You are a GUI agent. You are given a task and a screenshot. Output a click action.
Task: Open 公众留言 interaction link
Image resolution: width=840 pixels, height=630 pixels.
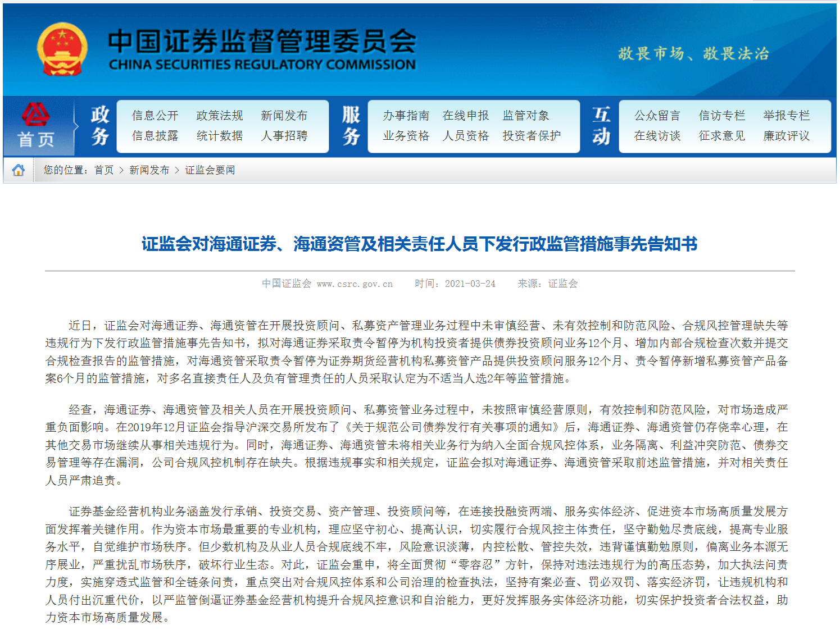657,116
